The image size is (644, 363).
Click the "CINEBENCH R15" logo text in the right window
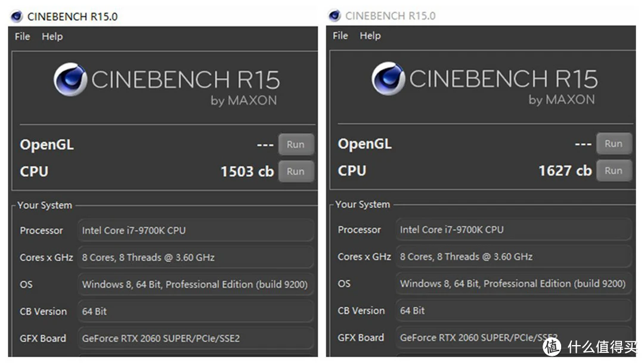tap(503, 79)
